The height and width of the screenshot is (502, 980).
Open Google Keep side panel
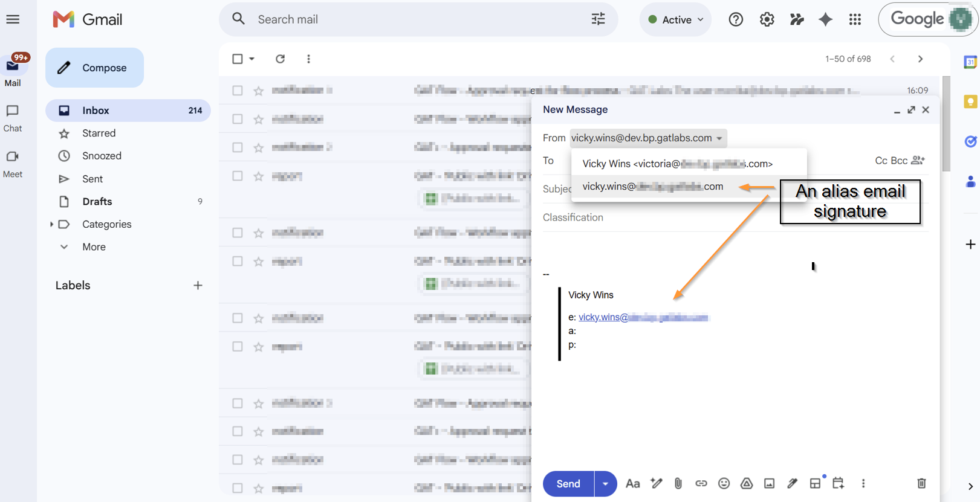point(970,101)
